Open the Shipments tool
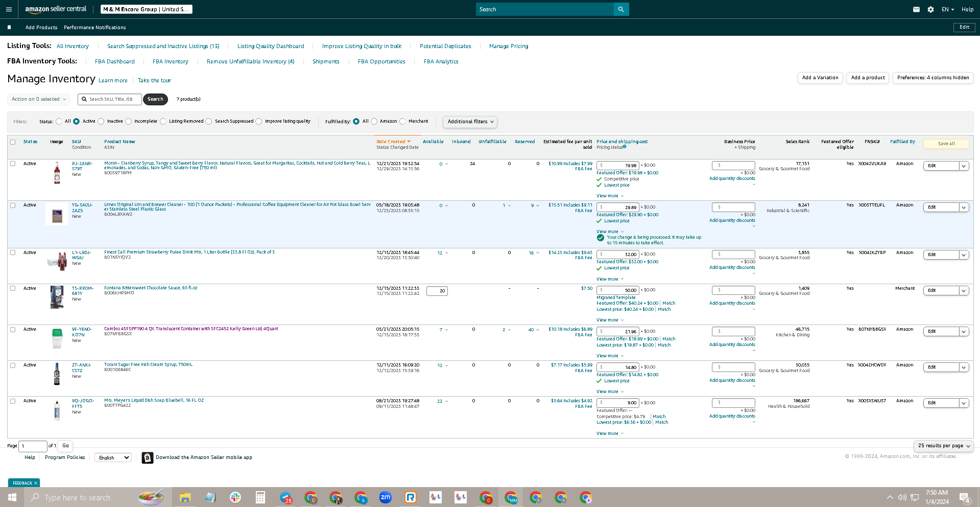This screenshot has width=980, height=507. tap(326, 61)
